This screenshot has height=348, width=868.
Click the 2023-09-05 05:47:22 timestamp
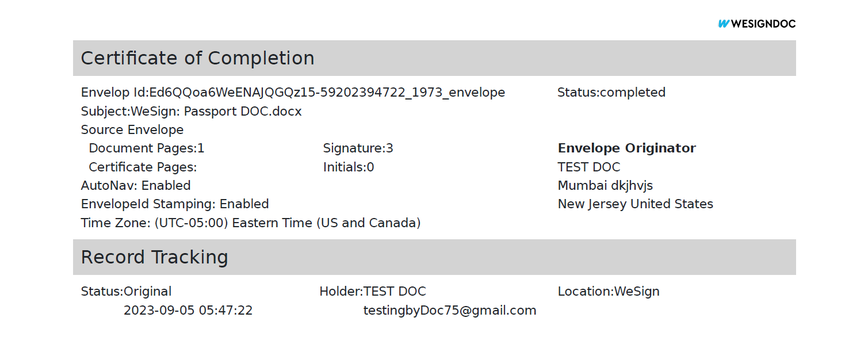188,311
